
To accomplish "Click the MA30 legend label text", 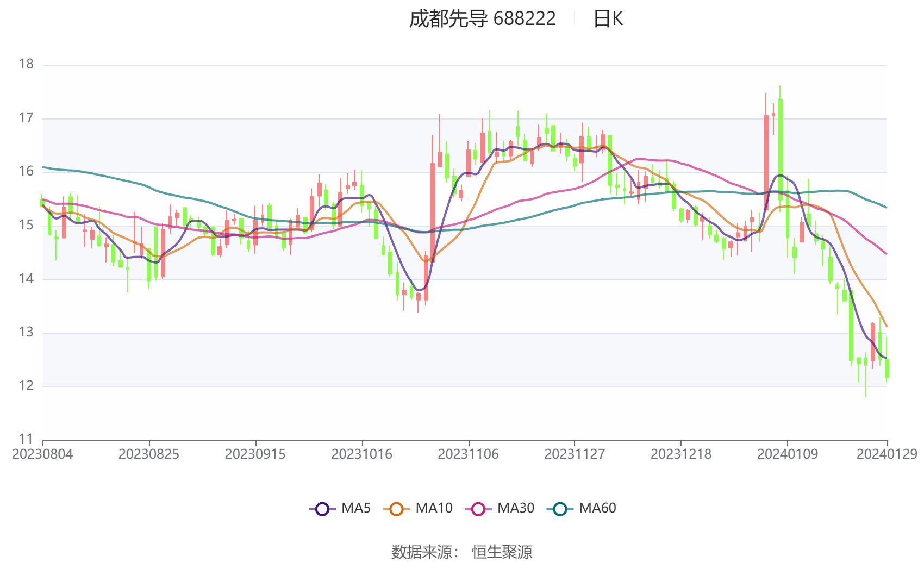I will (x=516, y=508).
